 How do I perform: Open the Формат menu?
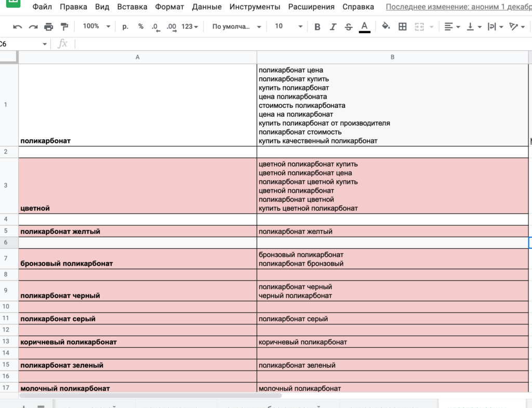click(169, 7)
